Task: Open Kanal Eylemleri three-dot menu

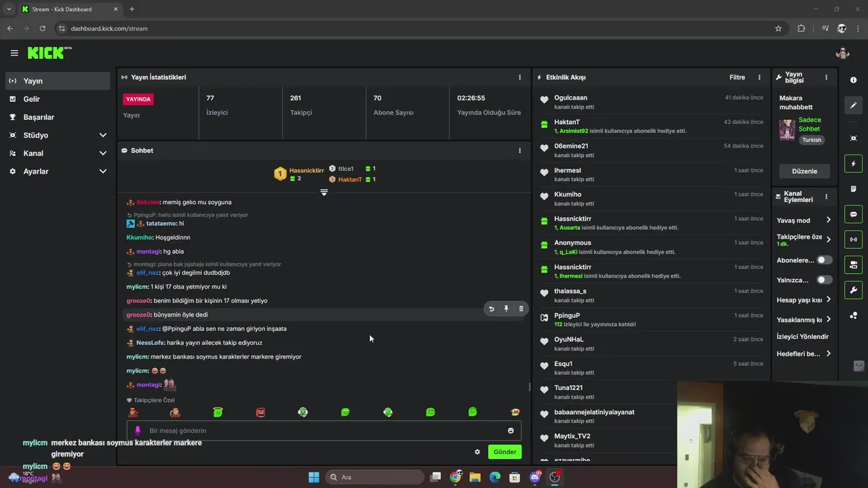Action: pos(826,197)
